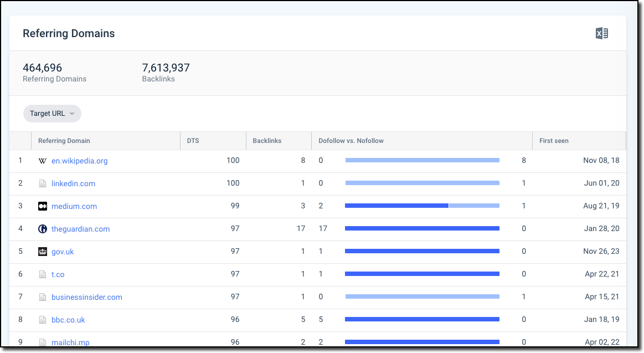Viewport: 644px width, 353px height.
Task: Click the Apr 22, 21 first seen date
Action: coord(602,274)
